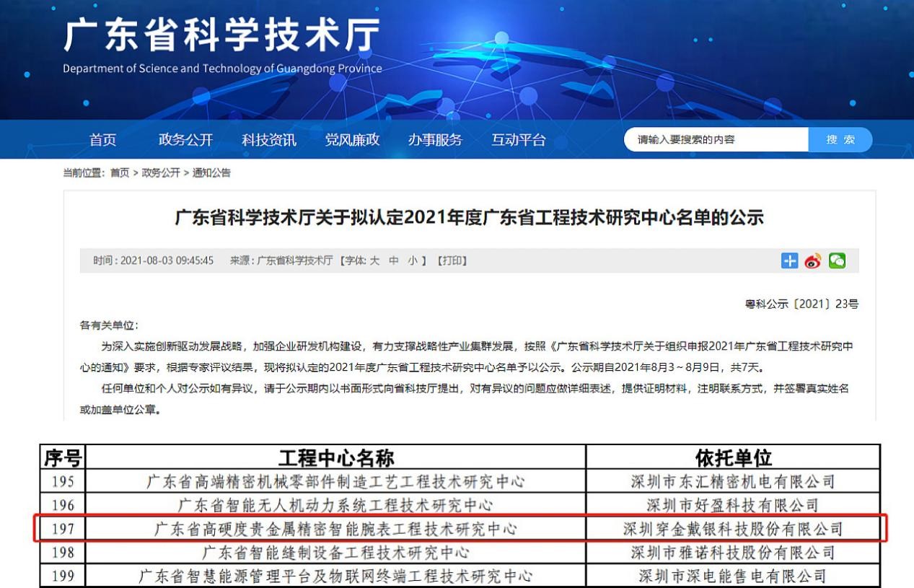Click 通知公告 in the breadcrumb path

point(211,172)
